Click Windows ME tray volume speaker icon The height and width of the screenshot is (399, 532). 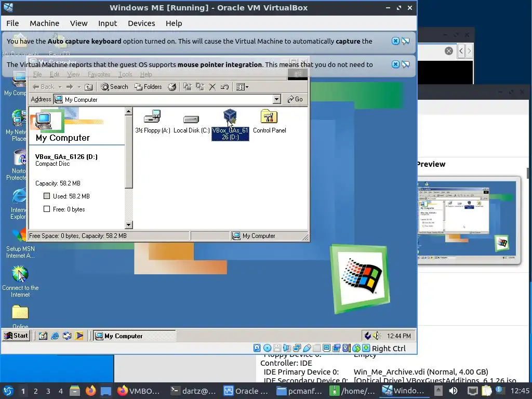[x=377, y=336]
